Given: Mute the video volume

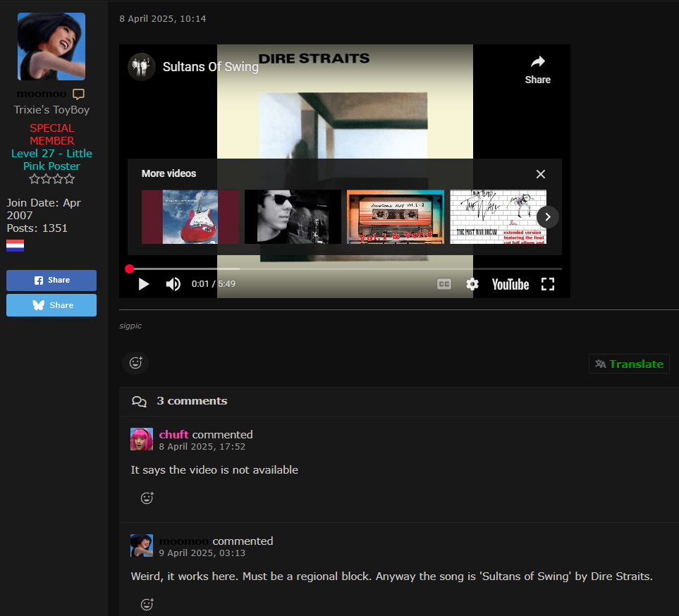Looking at the screenshot, I should point(173,284).
